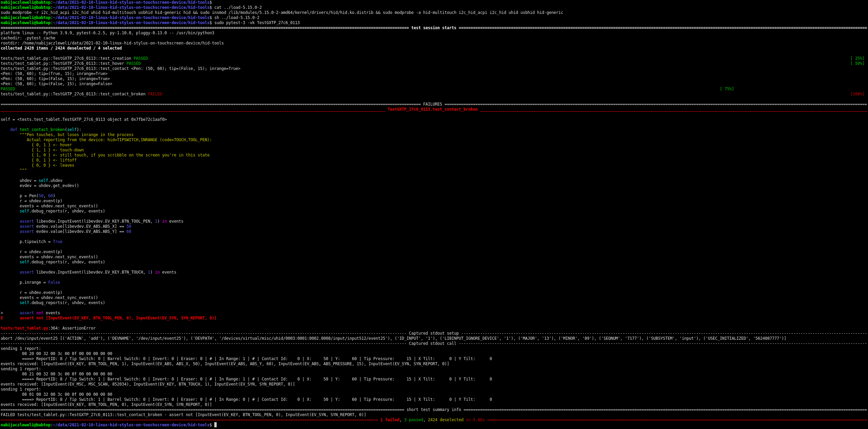The image size is (868, 429).
Task: Click the 'sudo pytest-3 -vk TestGXTP_27c6_0113' command
Action: (x=257, y=23)
